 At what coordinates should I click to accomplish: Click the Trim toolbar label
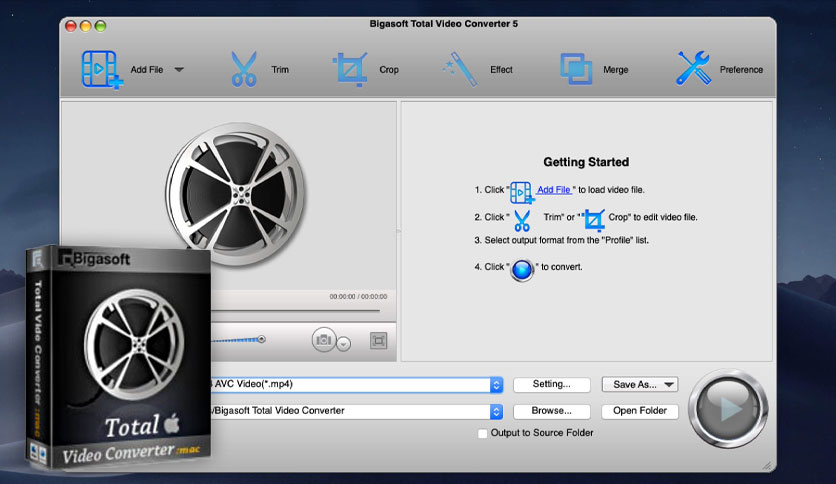pos(280,70)
